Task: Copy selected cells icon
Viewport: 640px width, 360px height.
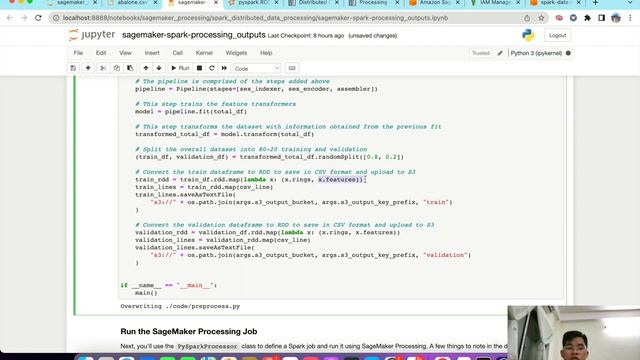Action: [x=117, y=68]
